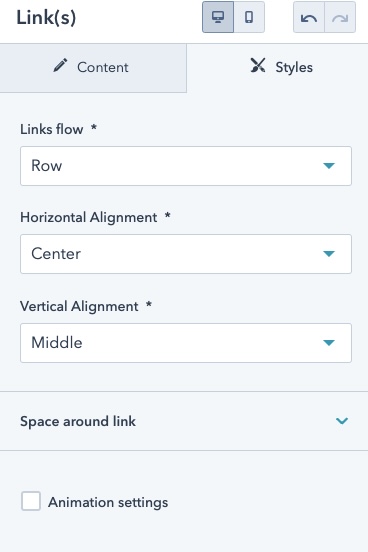Click the arrow in Vertical Alignment field
The image size is (368, 552).
(329, 343)
